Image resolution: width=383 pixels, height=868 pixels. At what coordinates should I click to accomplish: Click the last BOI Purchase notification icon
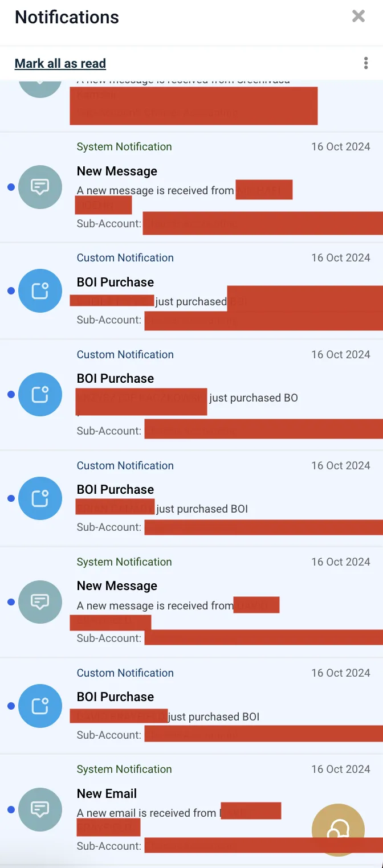(x=40, y=706)
